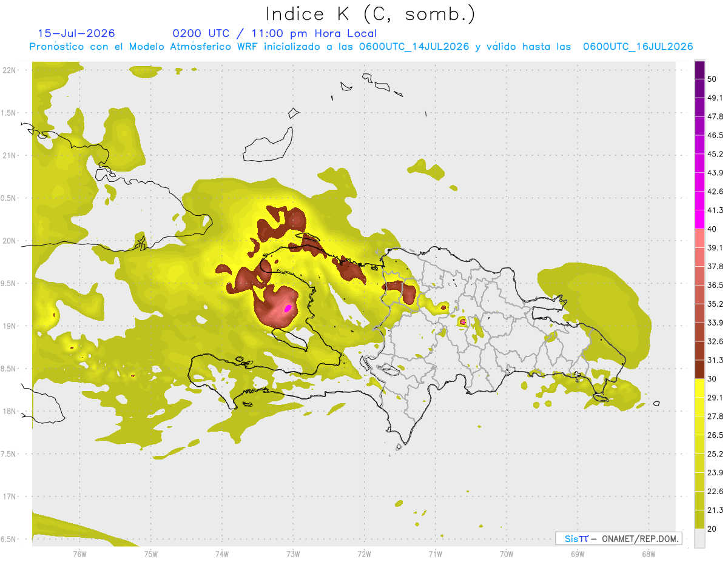
Task: Click the '17N' latitude label
Action: coord(10,497)
